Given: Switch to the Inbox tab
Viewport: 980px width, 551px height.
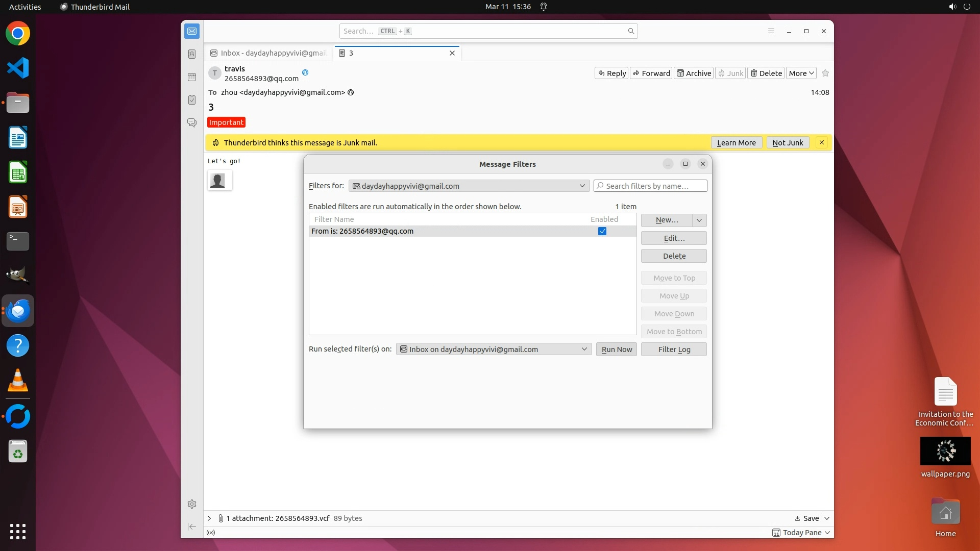Looking at the screenshot, I should (x=269, y=53).
